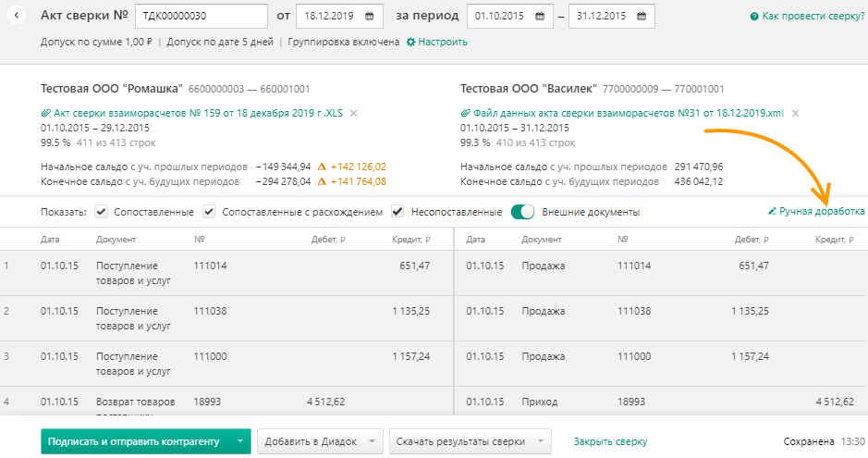The image size is (868, 458).
Task: Click discrepancy value +141 764,08
Action: click(358, 181)
